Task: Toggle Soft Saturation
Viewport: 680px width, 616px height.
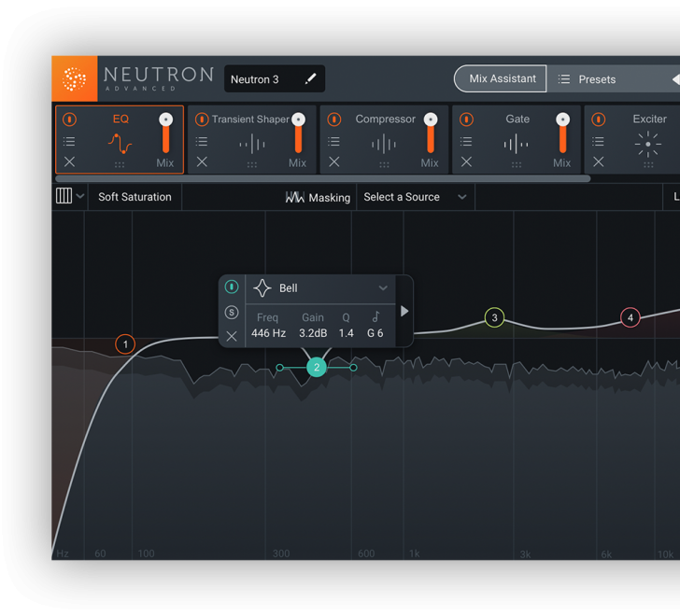Action: tap(135, 197)
